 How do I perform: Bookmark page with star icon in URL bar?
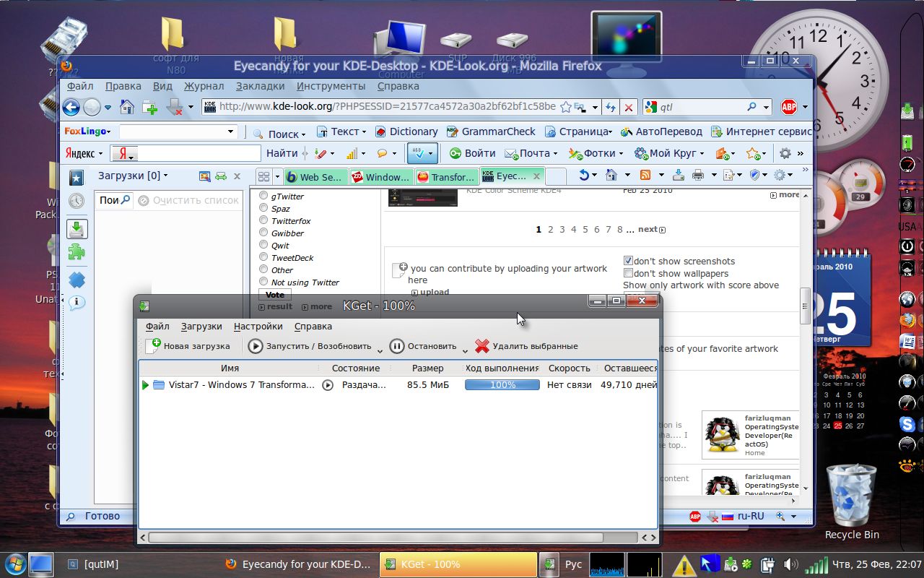[x=567, y=107]
